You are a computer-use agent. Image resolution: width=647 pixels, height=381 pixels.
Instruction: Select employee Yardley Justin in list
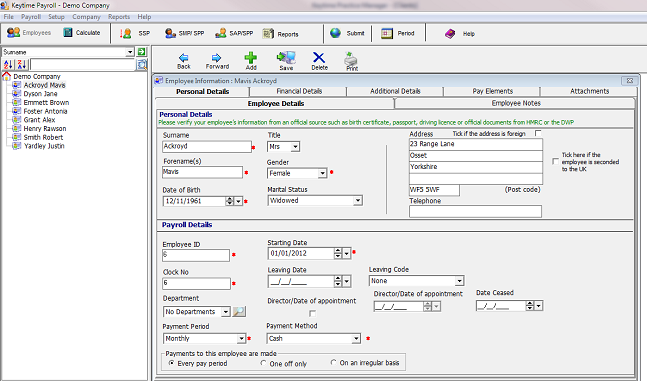(x=44, y=146)
